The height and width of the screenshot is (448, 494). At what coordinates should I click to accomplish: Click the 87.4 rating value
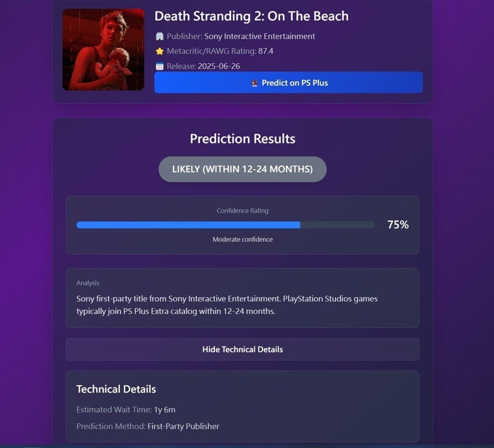(x=266, y=51)
